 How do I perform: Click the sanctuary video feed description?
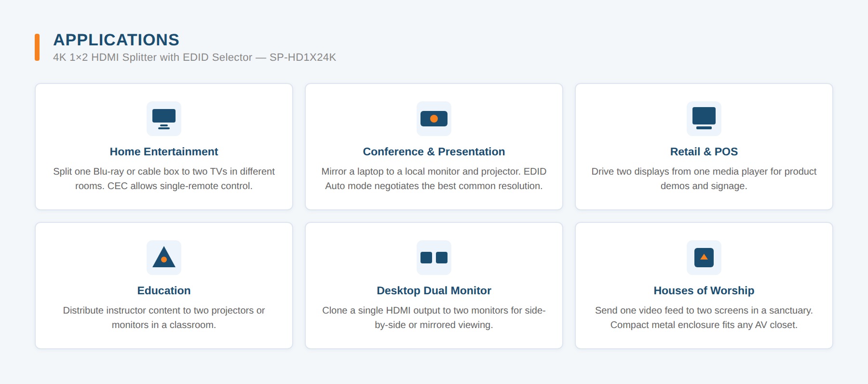click(704, 317)
